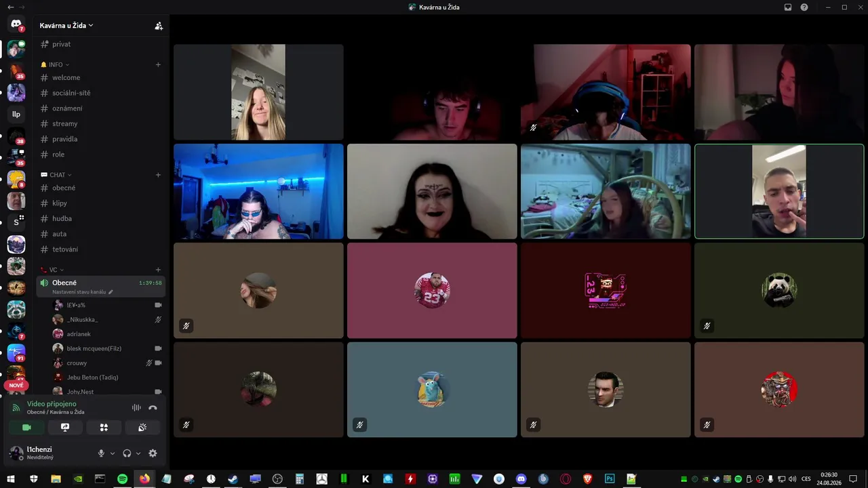Viewport: 868px width, 488px height.
Task: Select user adrianek in voice list
Action: [107, 334]
